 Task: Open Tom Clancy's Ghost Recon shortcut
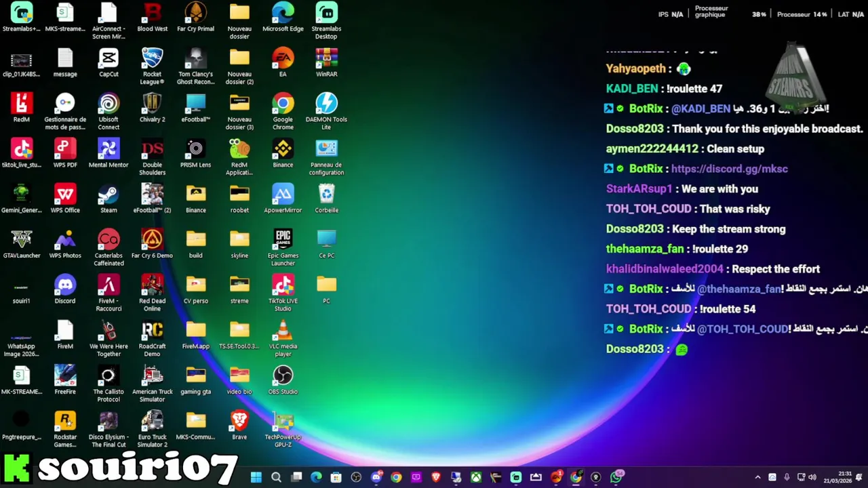pos(195,66)
